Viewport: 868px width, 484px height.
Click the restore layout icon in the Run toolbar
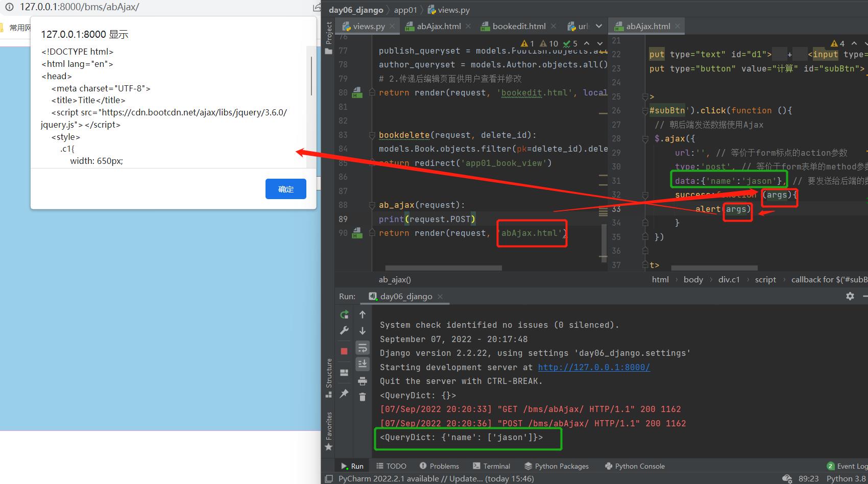344,372
